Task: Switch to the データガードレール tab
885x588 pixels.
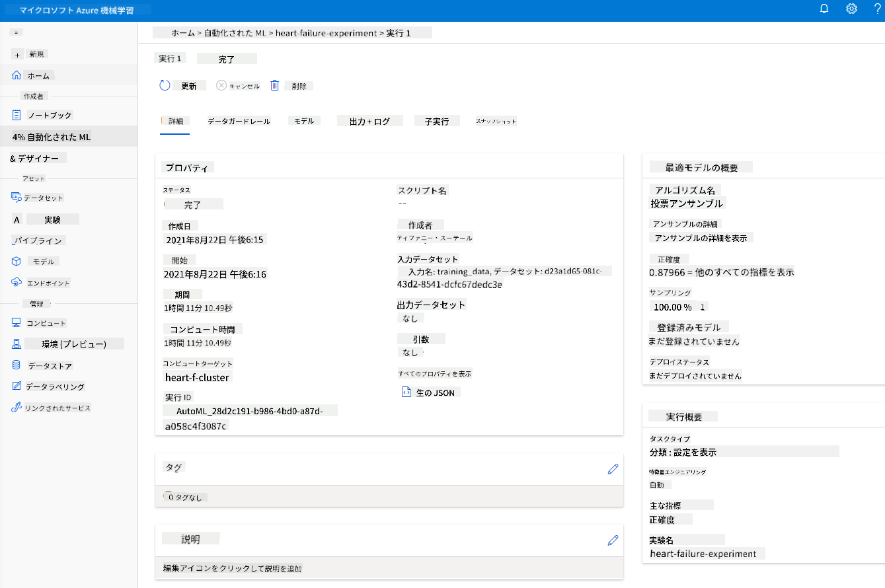Action: coord(239,121)
